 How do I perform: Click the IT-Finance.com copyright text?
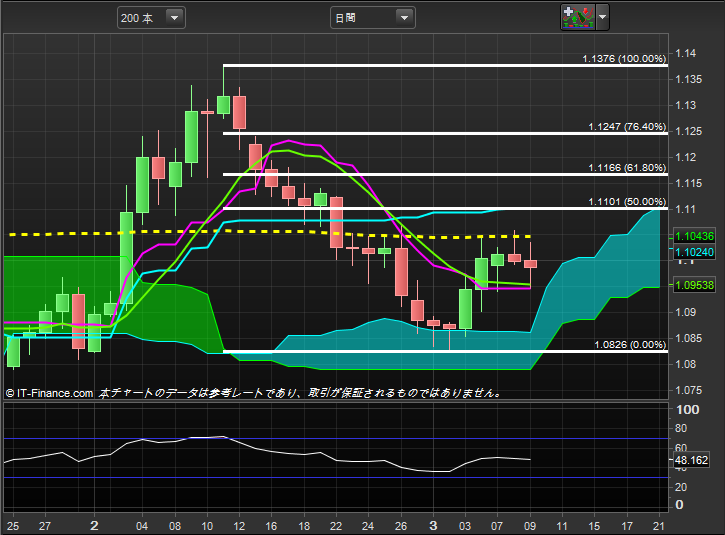(49, 393)
